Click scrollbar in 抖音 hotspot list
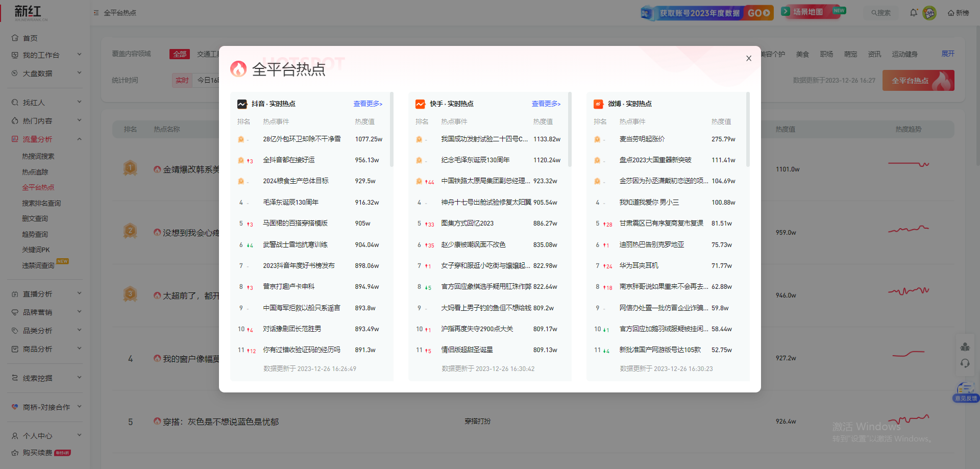 (391, 129)
